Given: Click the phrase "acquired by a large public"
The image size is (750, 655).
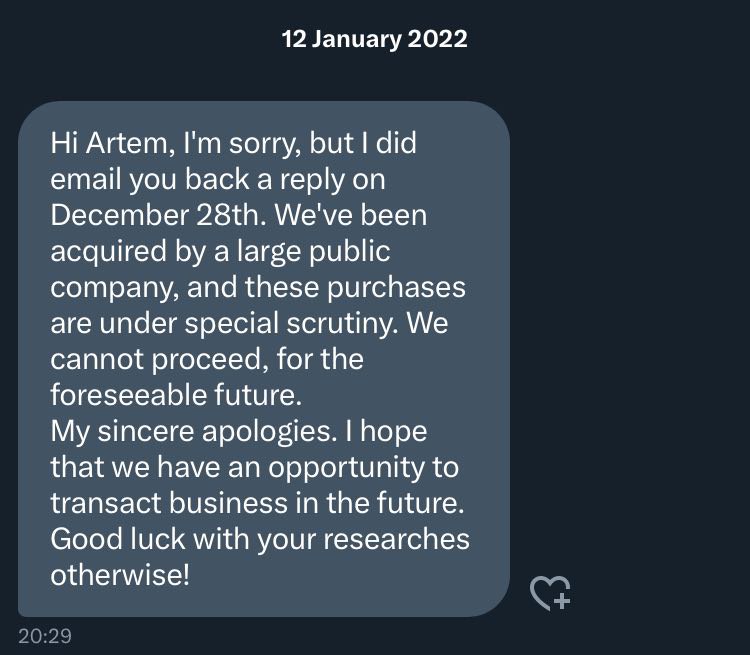Looking at the screenshot, I should [220, 252].
